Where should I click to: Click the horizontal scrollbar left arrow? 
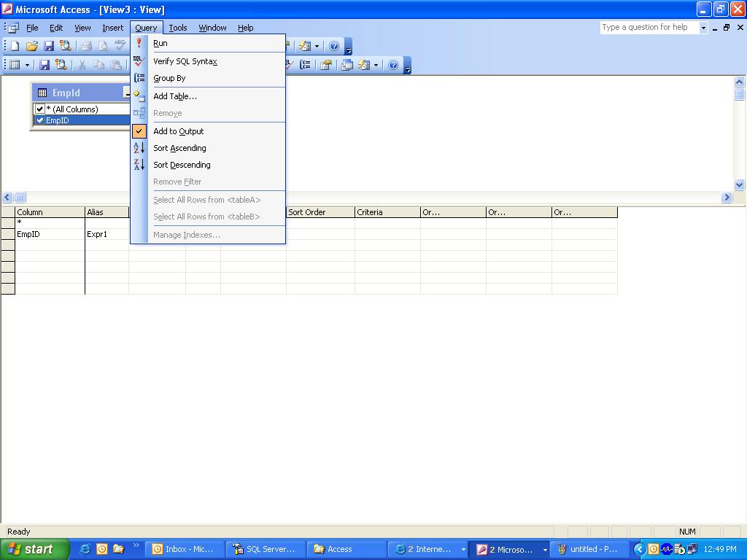[7, 197]
